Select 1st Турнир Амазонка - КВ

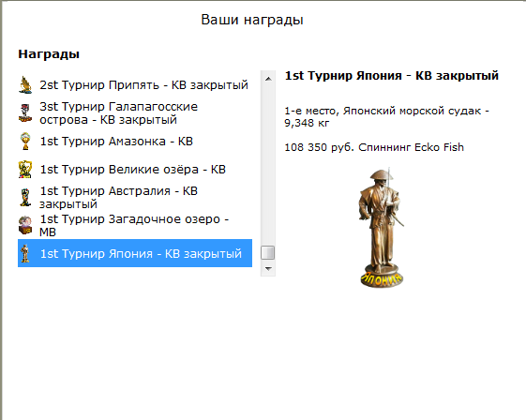pyautogui.click(x=135, y=142)
